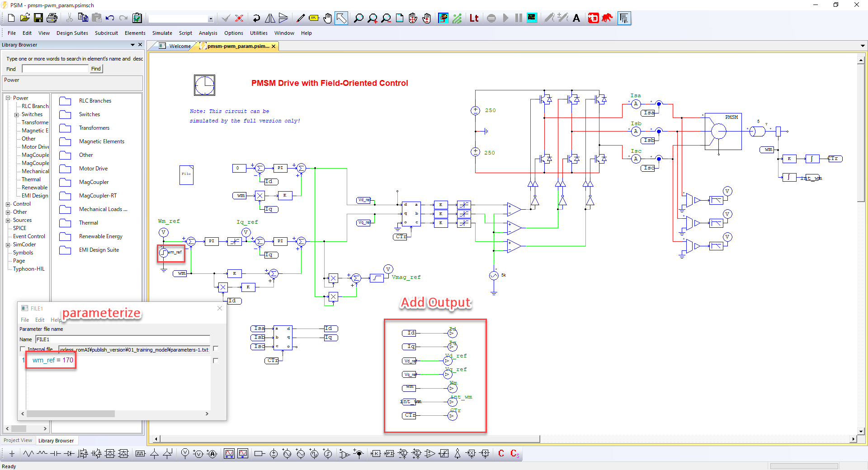Click the LTspice 'Lt' icon

tap(474, 18)
